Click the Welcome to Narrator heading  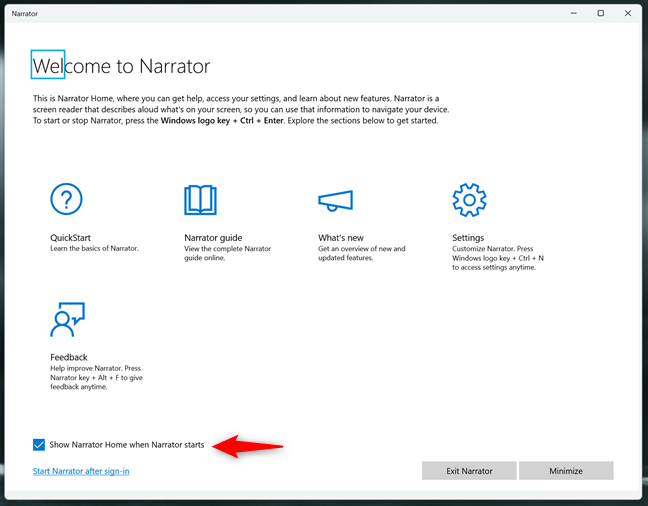click(x=122, y=66)
